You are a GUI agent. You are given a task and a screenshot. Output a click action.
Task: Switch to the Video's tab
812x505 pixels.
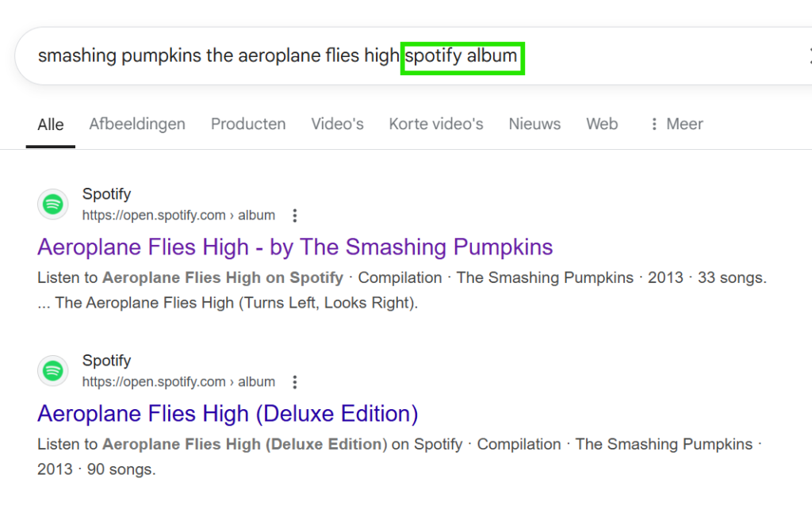(337, 124)
